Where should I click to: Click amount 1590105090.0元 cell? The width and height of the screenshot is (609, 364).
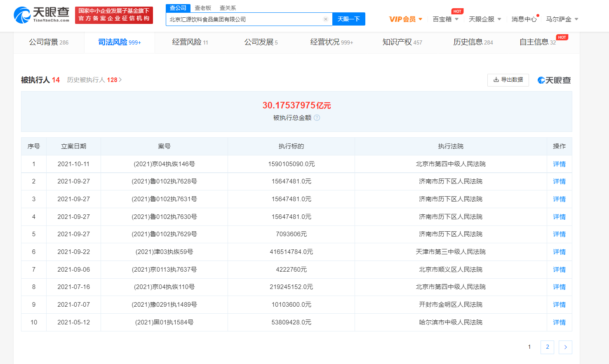pos(292,164)
